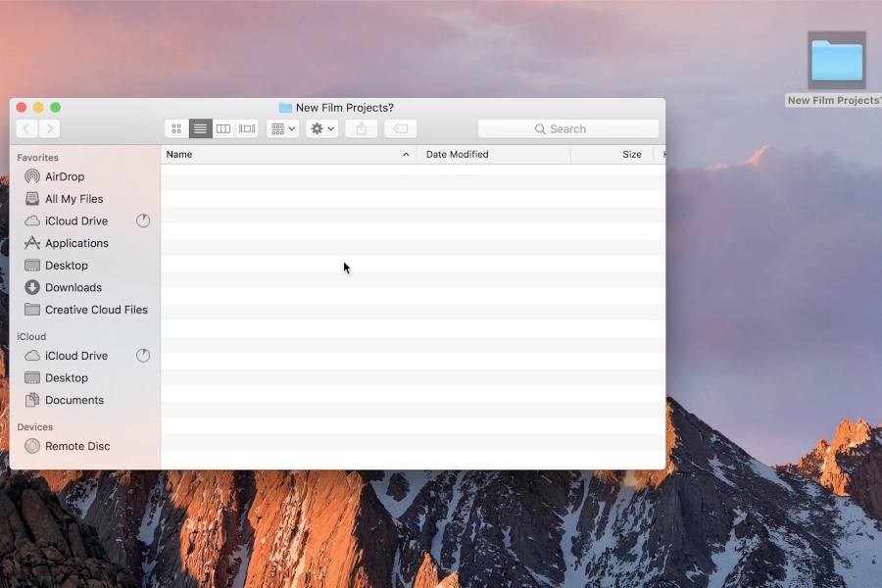Open Downloads folder in sidebar

(73, 287)
